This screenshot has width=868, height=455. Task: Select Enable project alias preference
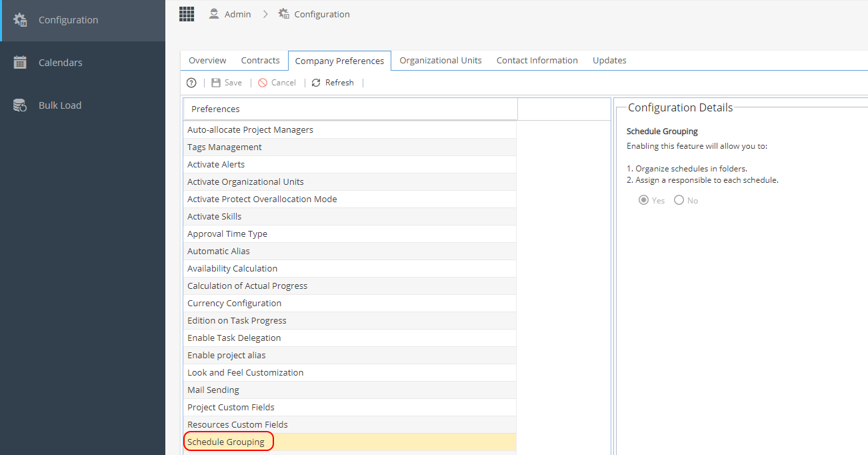click(x=349, y=356)
